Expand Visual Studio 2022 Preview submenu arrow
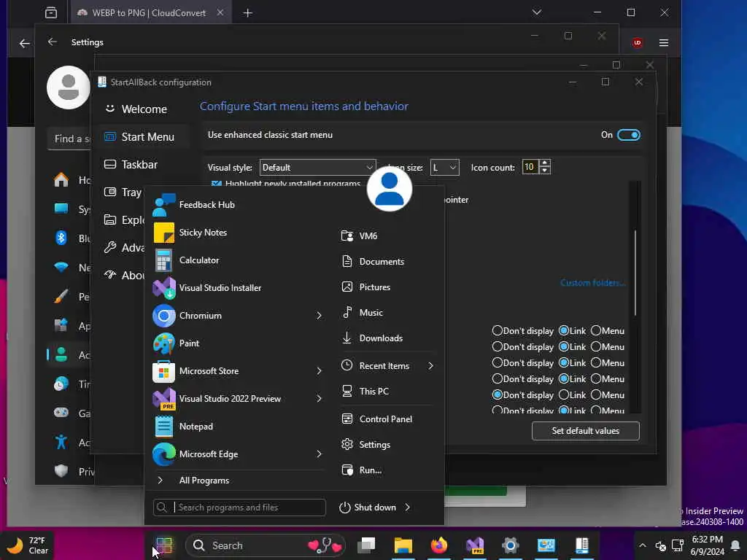 coord(320,399)
